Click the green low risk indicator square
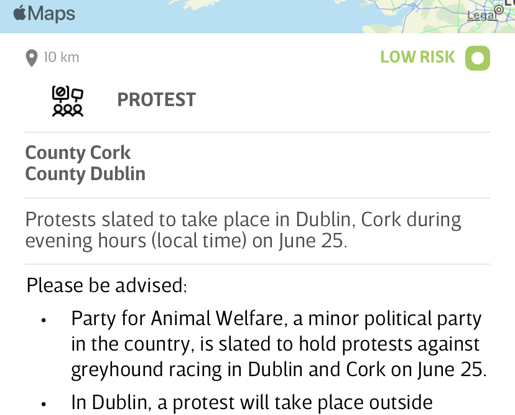This screenshot has height=415, width=515. click(478, 58)
